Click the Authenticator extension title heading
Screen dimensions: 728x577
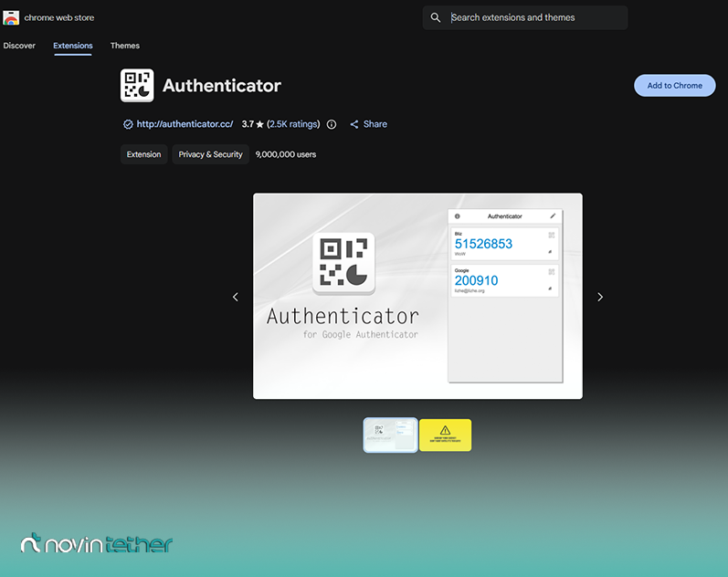coord(222,86)
